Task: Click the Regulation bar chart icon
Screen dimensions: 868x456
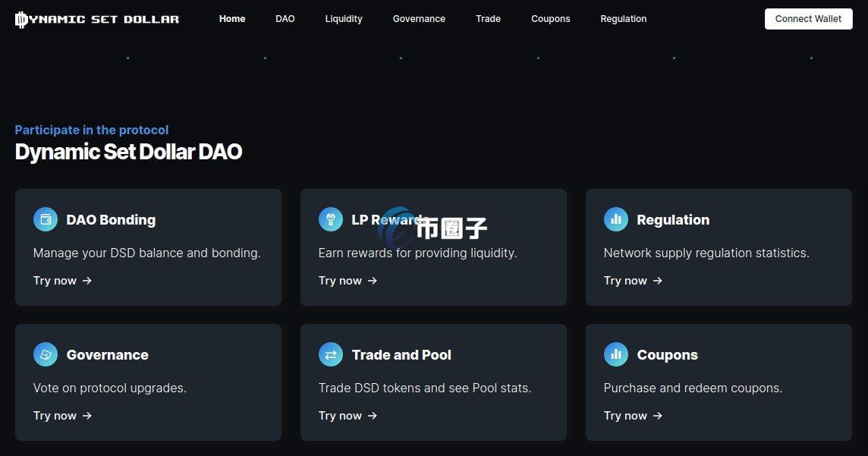Action: point(616,219)
